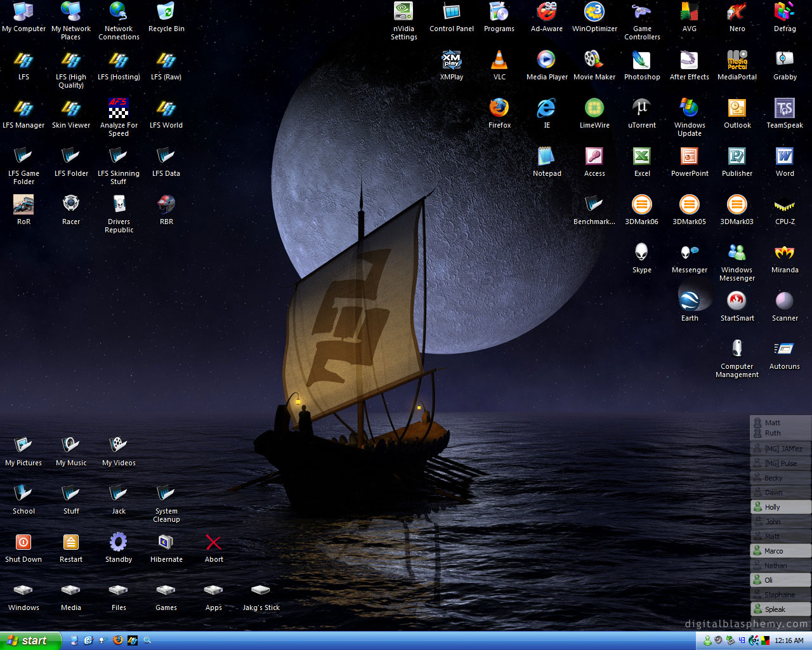This screenshot has width=812, height=650.
Task: Click the magnifier search icon in quick launch
Action: point(147,640)
